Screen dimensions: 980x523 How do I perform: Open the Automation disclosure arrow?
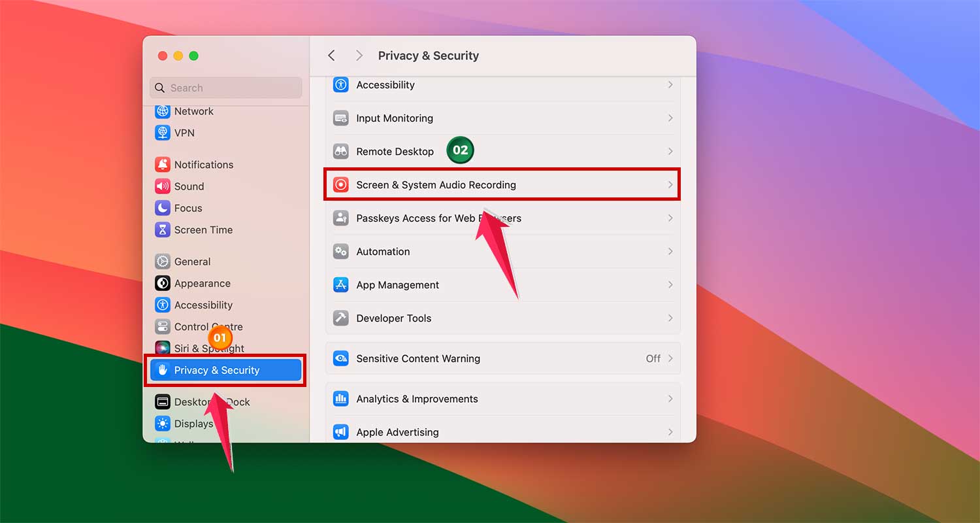[x=670, y=252]
